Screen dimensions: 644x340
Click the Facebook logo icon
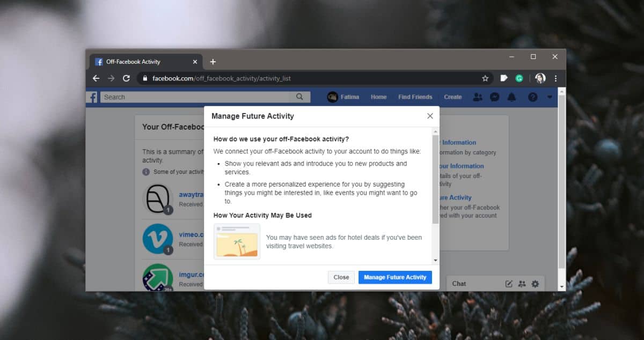click(x=92, y=97)
